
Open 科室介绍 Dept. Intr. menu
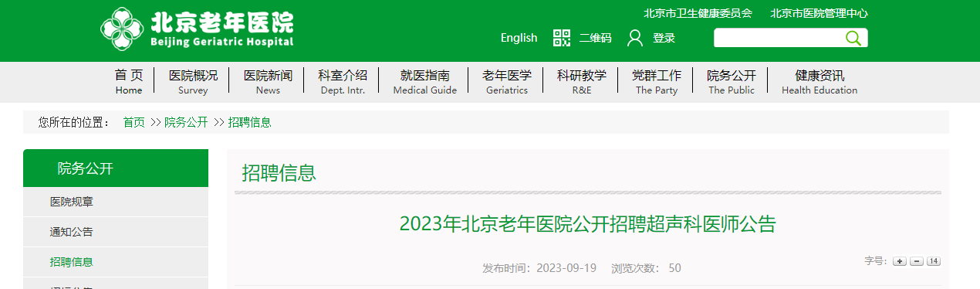pos(343,81)
